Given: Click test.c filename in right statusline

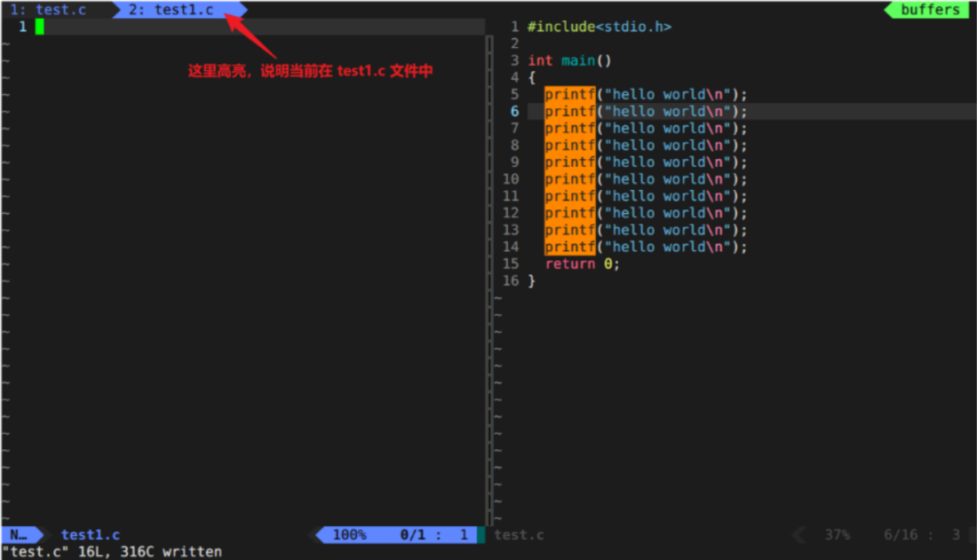Looking at the screenshot, I should [x=519, y=534].
